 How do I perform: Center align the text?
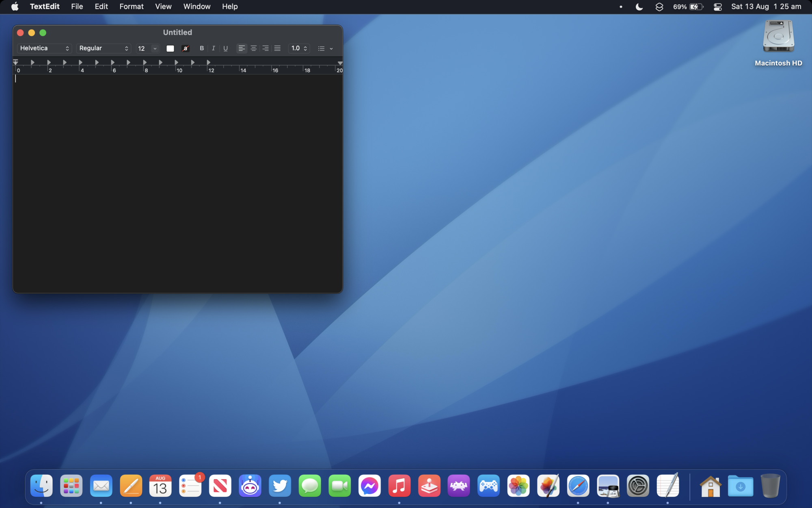click(253, 48)
